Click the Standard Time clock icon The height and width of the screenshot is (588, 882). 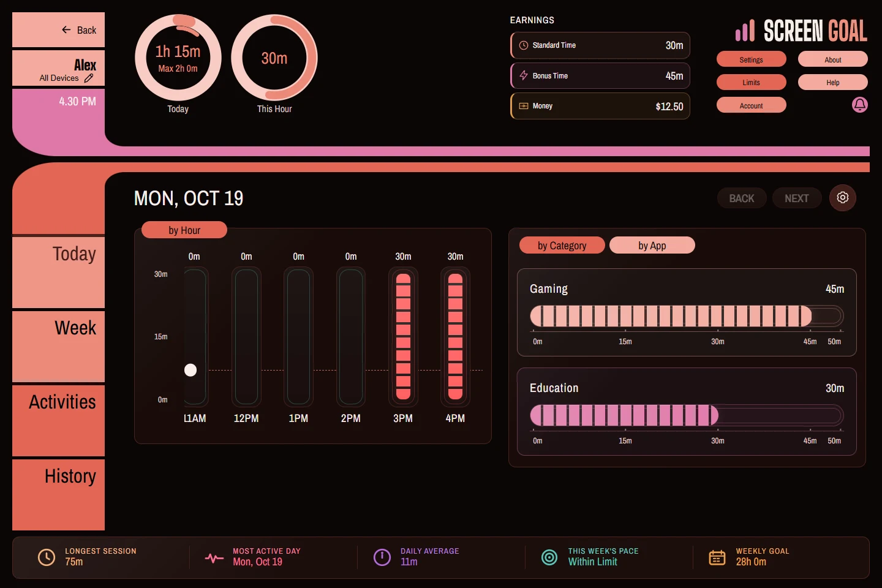(524, 45)
